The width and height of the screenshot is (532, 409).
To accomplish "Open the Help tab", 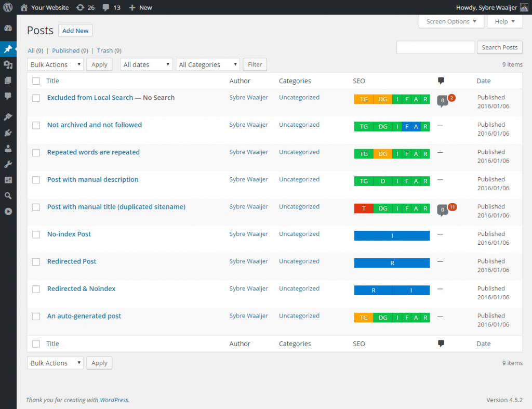I will click(x=504, y=21).
